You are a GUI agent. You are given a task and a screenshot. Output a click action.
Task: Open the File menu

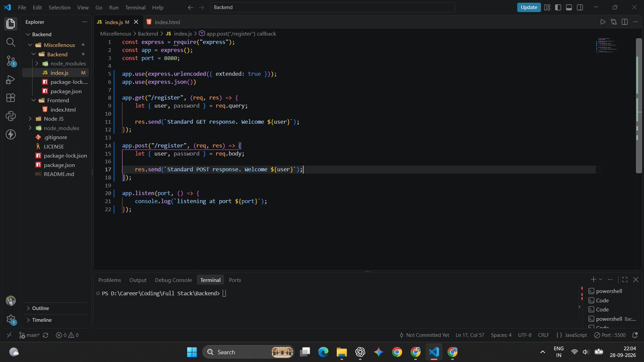tap(22, 8)
